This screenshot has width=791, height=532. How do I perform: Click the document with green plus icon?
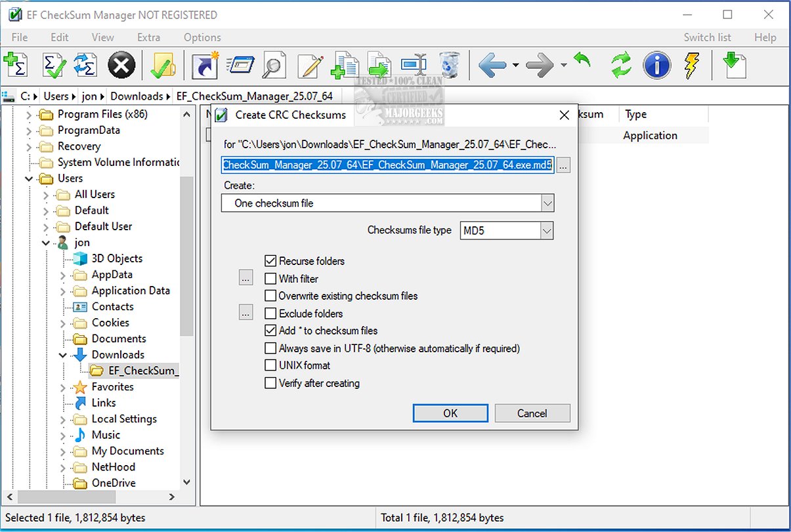click(x=345, y=65)
